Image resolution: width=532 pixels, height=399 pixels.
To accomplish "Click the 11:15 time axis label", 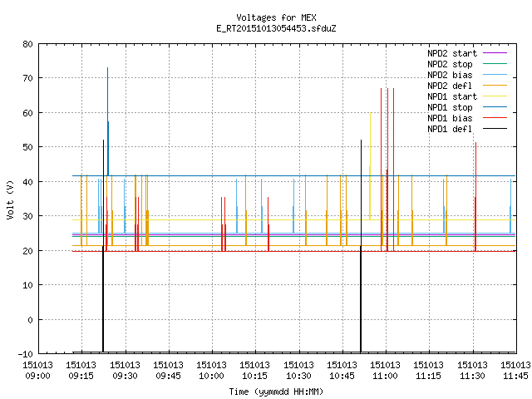I will point(429,376).
